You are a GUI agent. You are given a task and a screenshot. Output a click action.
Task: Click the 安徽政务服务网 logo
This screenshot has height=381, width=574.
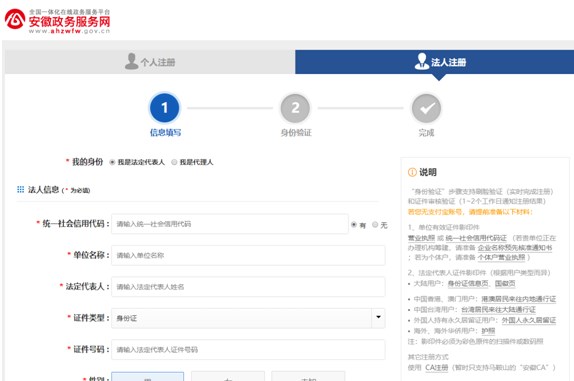pos(57,21)
